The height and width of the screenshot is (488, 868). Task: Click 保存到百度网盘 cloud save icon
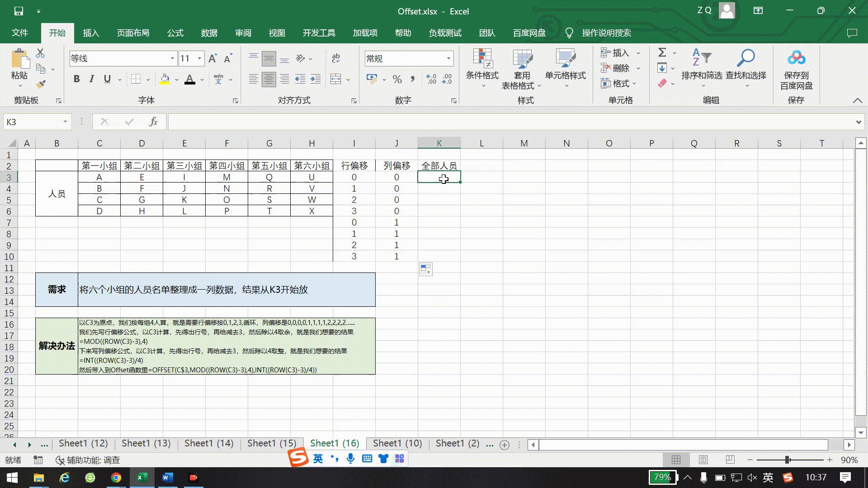tap(797, 68)
